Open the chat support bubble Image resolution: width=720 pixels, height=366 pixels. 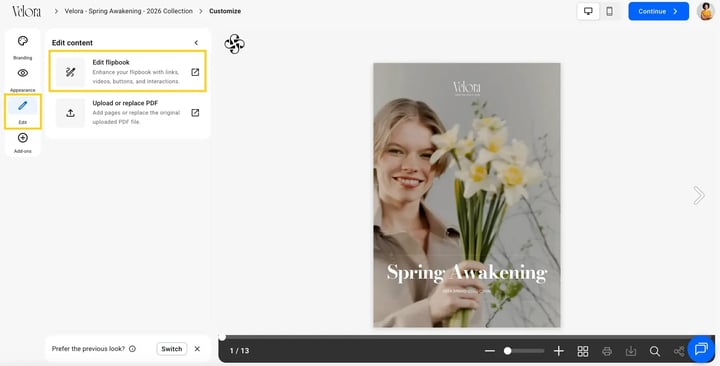(x=701, y=349)
